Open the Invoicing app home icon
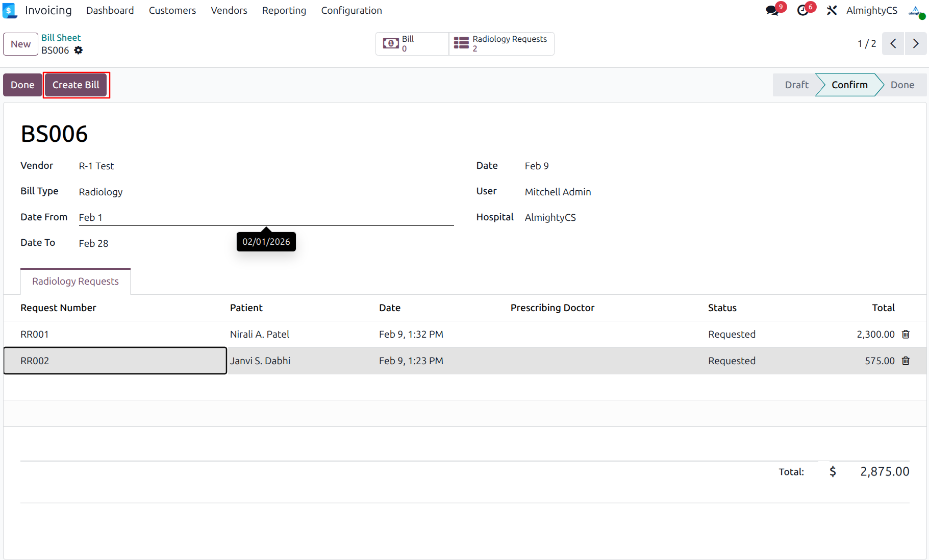The image size is (929, 560). point(10,10)
